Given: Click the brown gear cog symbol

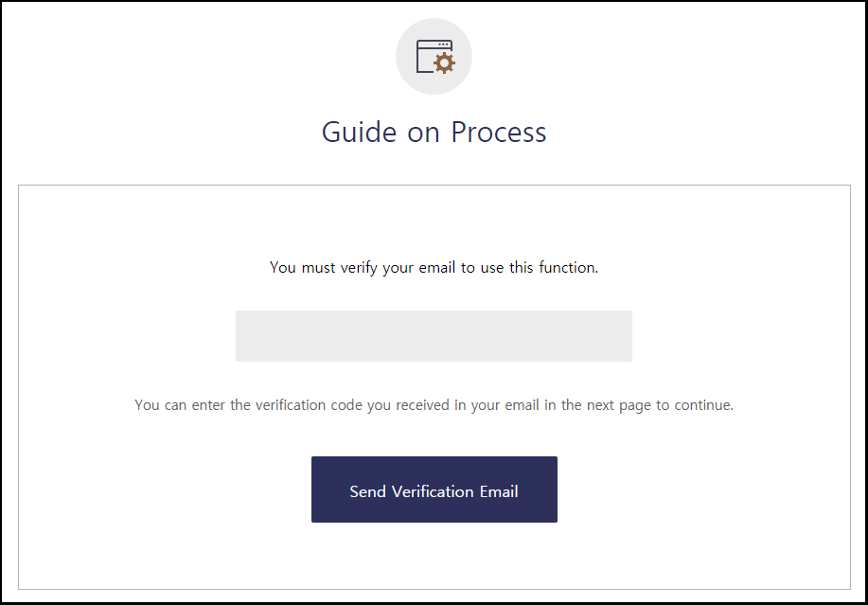Looking at the screenshot, I should (445, 63).
